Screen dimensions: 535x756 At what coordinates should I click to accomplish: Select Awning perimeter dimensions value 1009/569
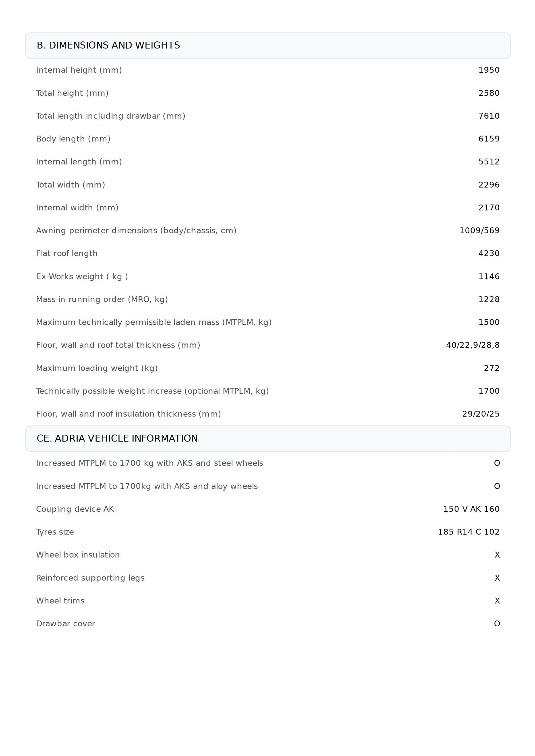(480, 230)
